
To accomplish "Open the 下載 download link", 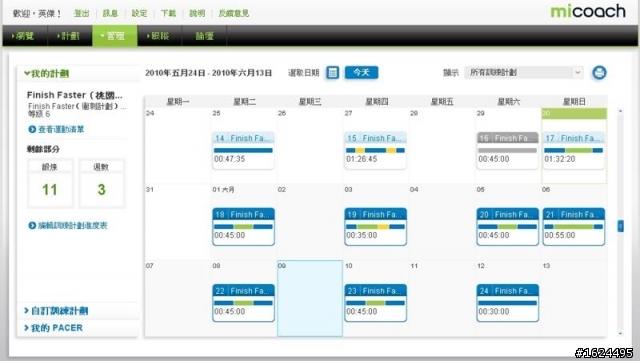I will [x=168, y=13].
